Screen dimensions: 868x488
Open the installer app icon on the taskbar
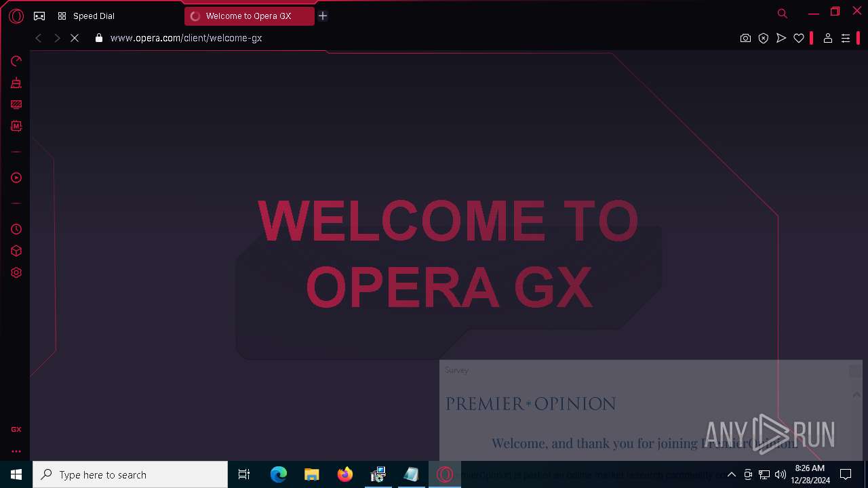[x=378, y=474]
